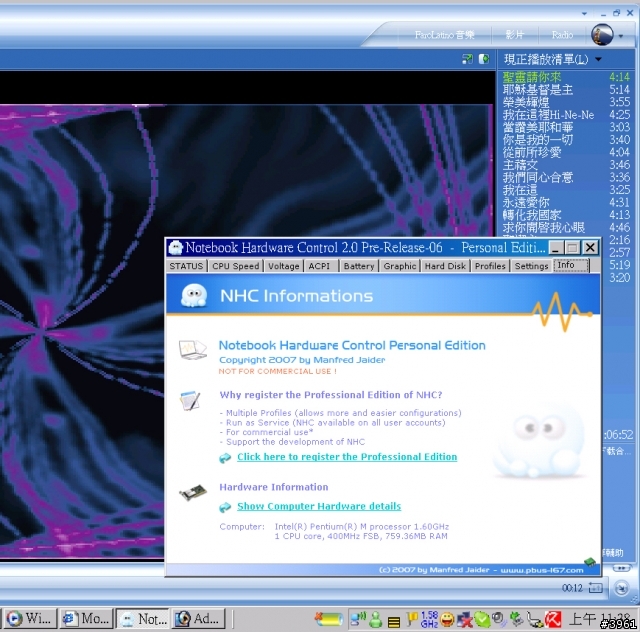Select playlist song 我們同心合意
The height and width of the screenshot is (632, 640).
[567, 177]
